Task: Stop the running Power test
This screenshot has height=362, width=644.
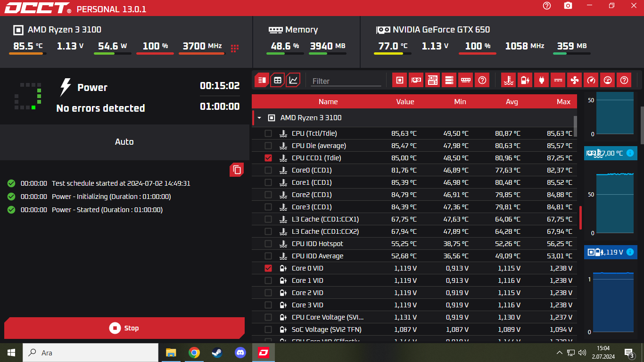Action: point(124,328)
